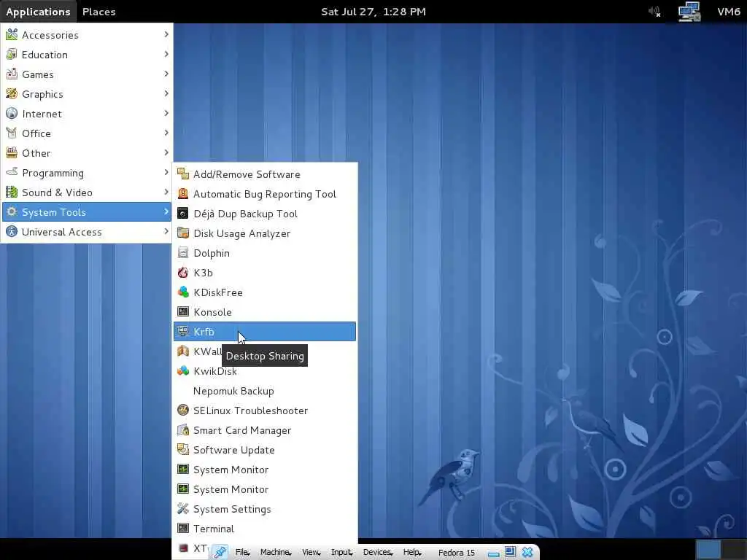Open the VirtualBox View menu
747x560 pixels.
pyautogui.click(x=311, y=553)
